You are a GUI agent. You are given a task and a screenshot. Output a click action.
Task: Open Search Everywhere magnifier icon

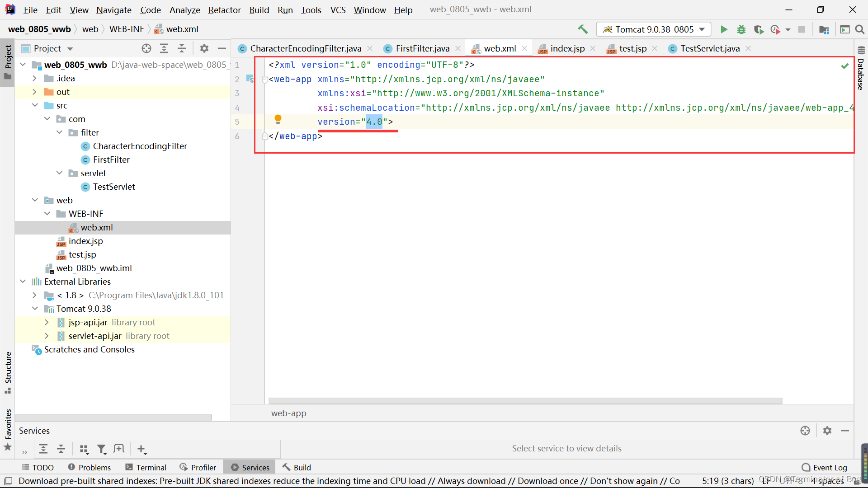[x=860, y=29]
